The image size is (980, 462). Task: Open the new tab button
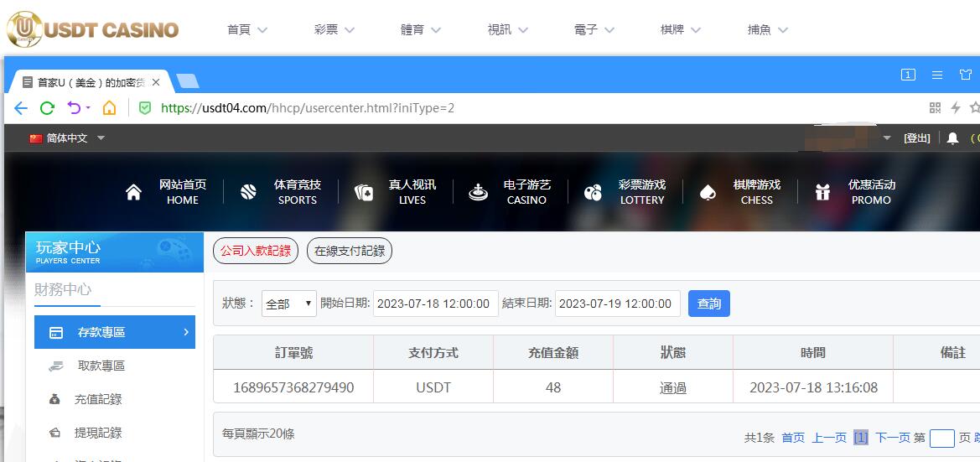tap(187, 81)
